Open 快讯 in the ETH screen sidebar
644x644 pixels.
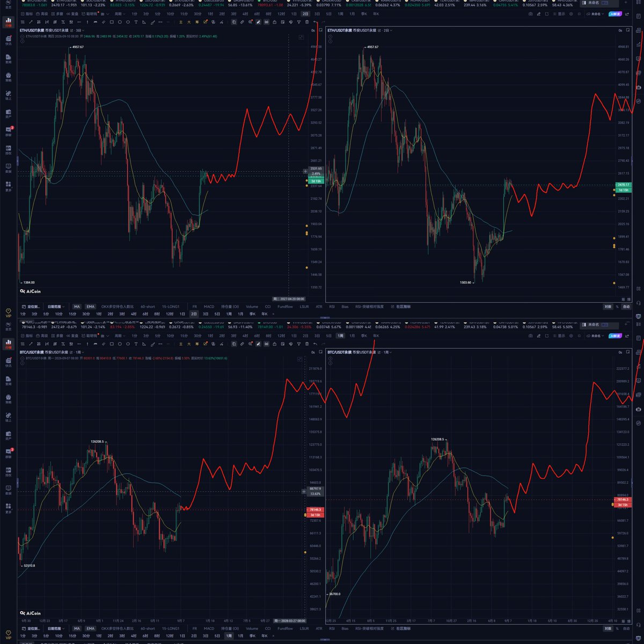tap(9, 41)
